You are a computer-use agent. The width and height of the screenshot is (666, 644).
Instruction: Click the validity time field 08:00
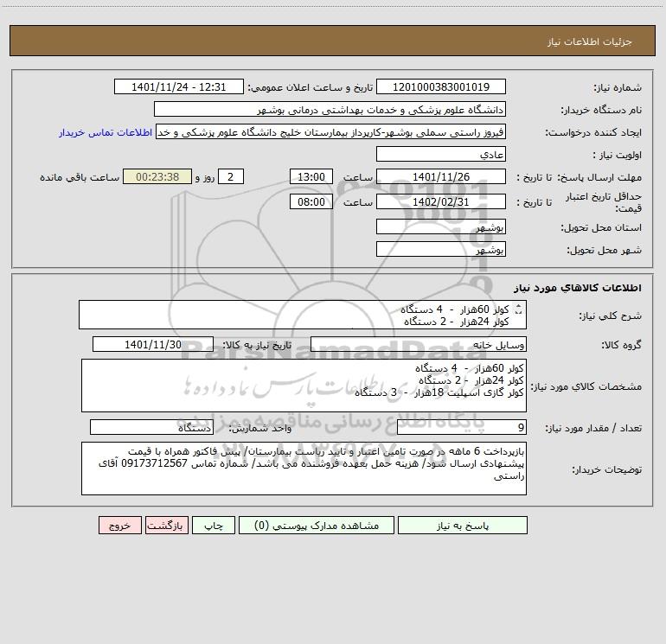click(311, 201)
